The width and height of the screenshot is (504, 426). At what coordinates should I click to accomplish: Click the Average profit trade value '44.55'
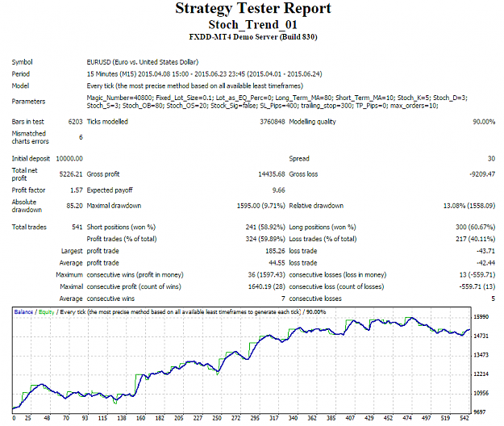click(277, 263)
